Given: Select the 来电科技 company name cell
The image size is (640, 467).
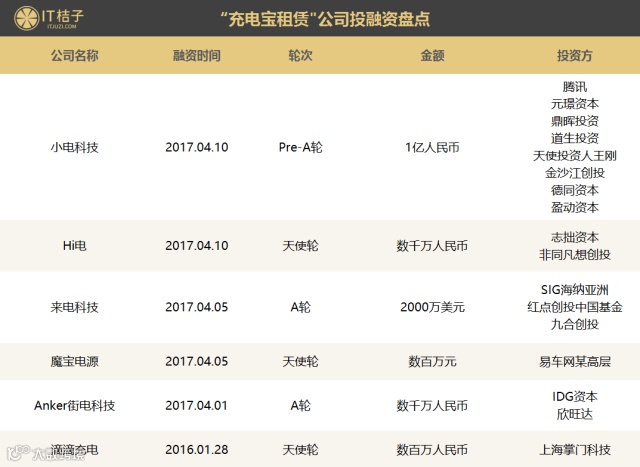Looking at the screenshot, I should [x=74, y=307].
